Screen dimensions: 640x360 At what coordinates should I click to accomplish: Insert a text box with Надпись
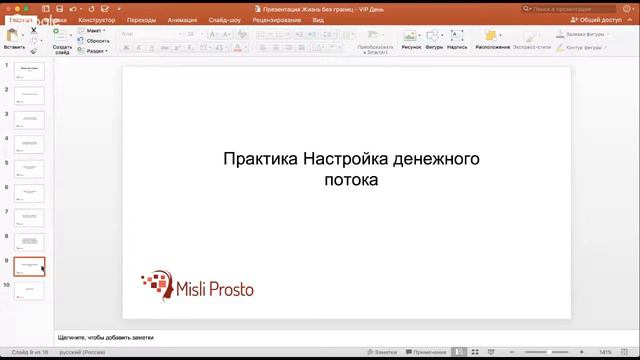point(457,36)
